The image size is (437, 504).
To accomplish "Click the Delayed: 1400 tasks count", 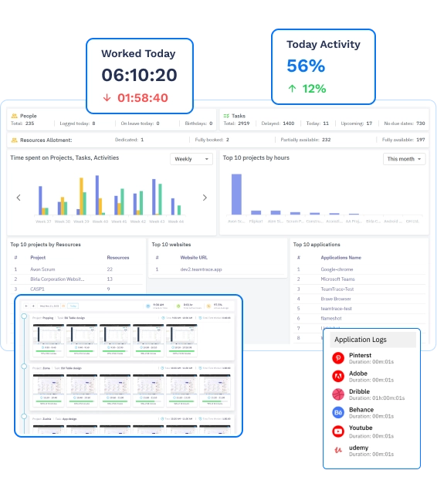I will 277,123.
